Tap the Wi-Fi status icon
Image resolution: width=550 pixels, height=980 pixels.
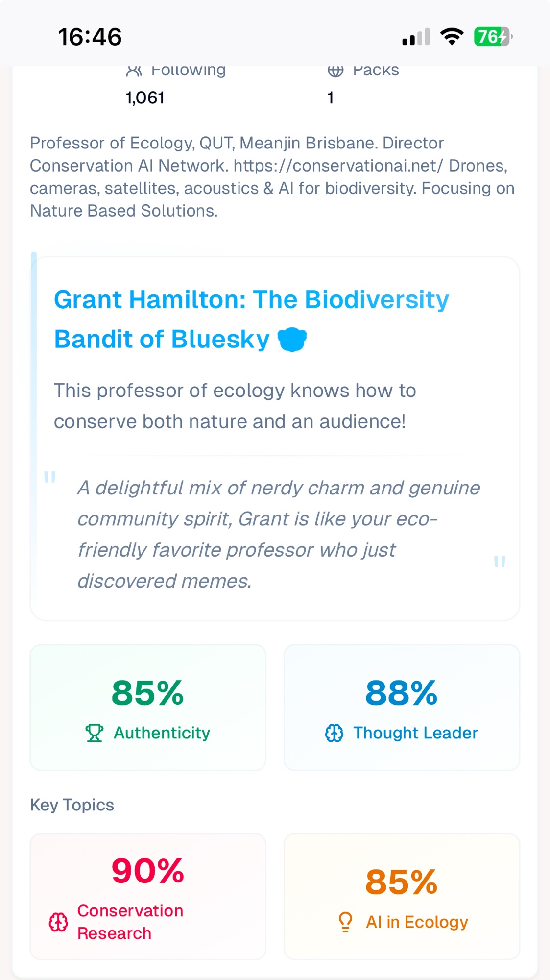pyautogui.click(x=452, y=37)
